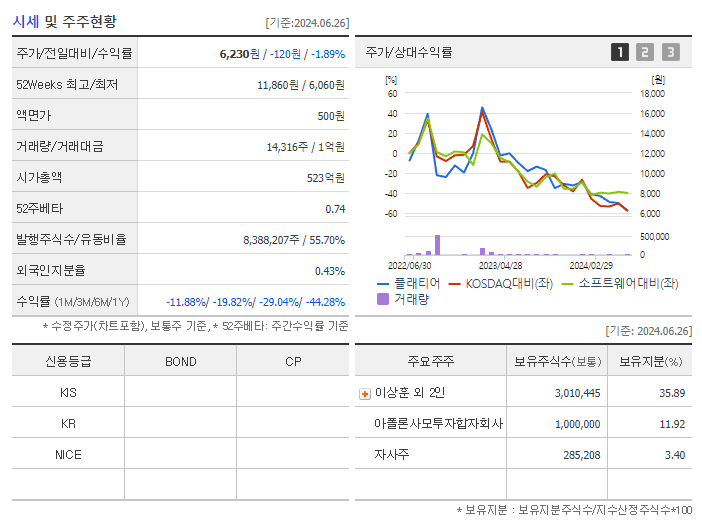The height and width of the screenshot is (525, 702).
Task: Click the 보유지분(%) column header
Action: click(651, 361)
